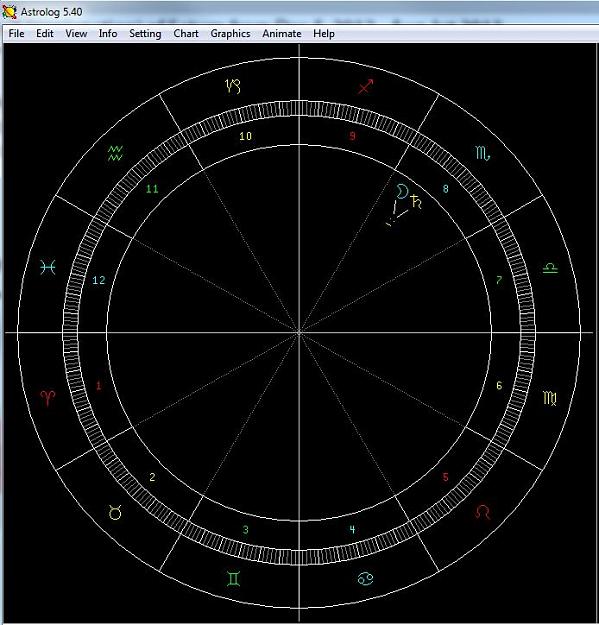Click house number 11 label
The height and width of the screenshot is (625, 599).
[152, 189]
